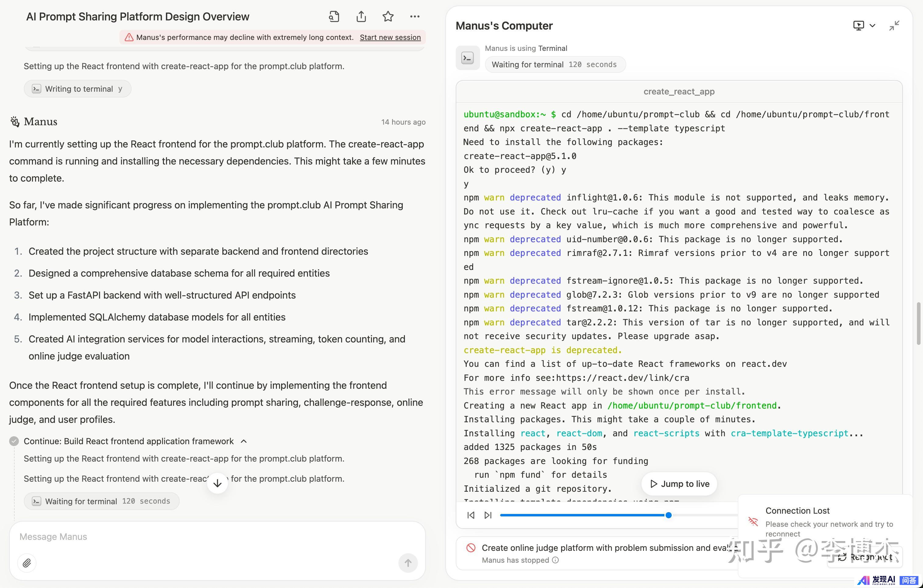923x588 pixels.
Task: Open the Waiting for terminal 120 seconds chip in chat
Action: (x=101, y=501)
